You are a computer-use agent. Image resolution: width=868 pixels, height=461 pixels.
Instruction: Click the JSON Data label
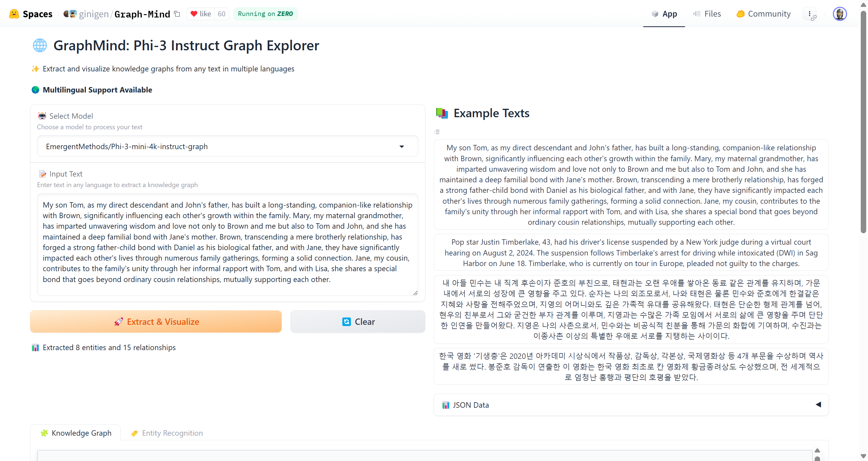click(470, 405)
